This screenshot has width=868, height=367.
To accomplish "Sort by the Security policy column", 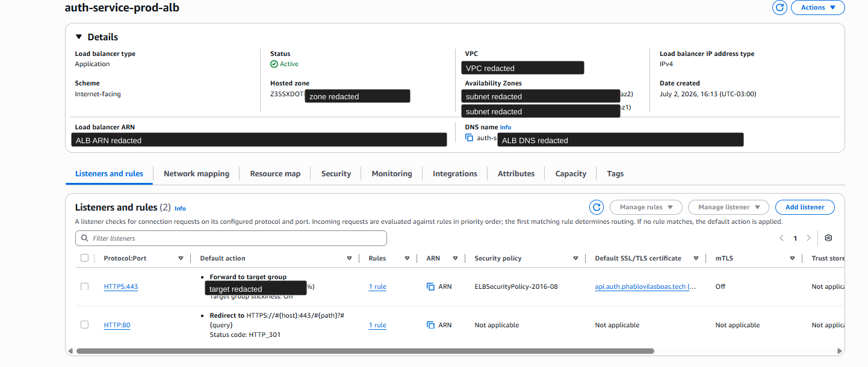I will [575, 258].
